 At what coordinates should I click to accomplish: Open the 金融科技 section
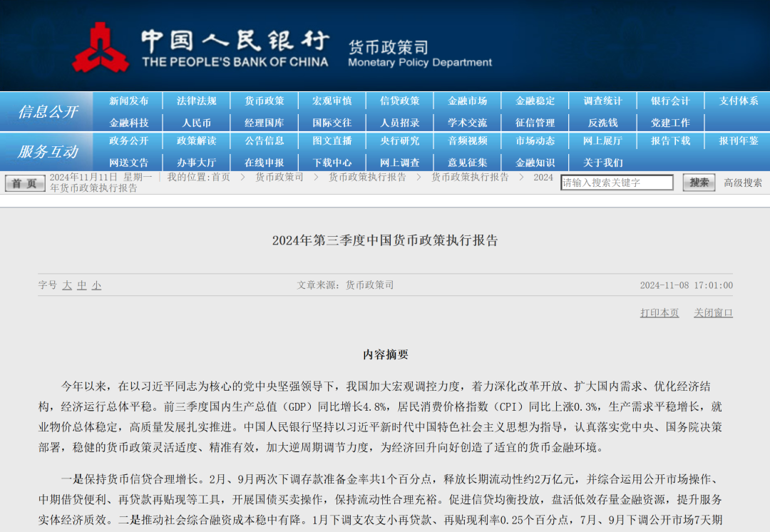point(128,123)
